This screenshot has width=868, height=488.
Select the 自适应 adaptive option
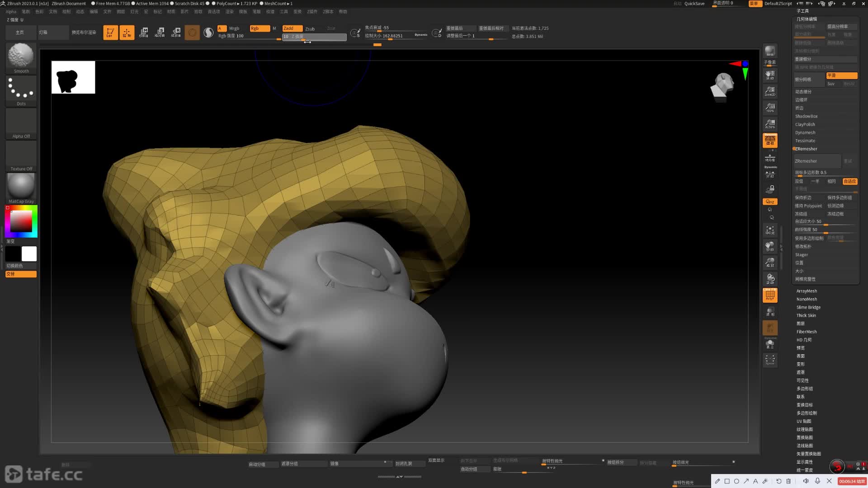point(850,182)
